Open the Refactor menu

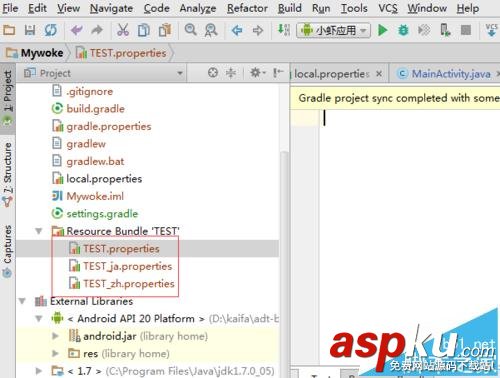pyautogui.click(x=247, y=8)
